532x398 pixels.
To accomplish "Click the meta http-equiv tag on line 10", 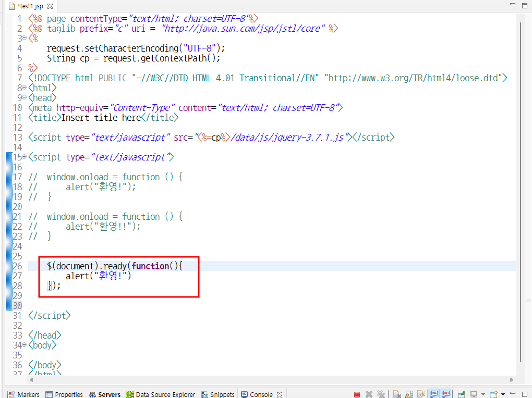I will pyautogui.click(x=186, y=108).
